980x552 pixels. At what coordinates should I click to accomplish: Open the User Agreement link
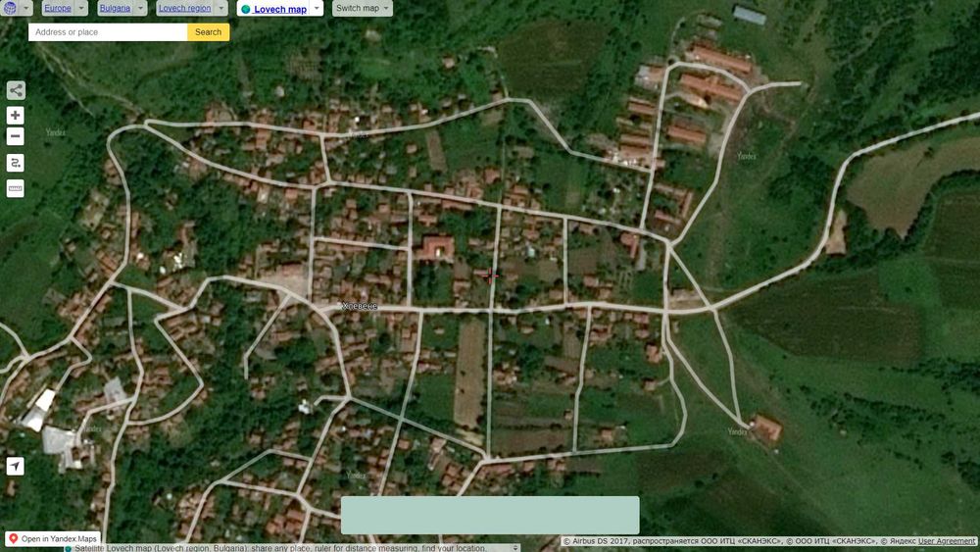click(x=947, y=541)
